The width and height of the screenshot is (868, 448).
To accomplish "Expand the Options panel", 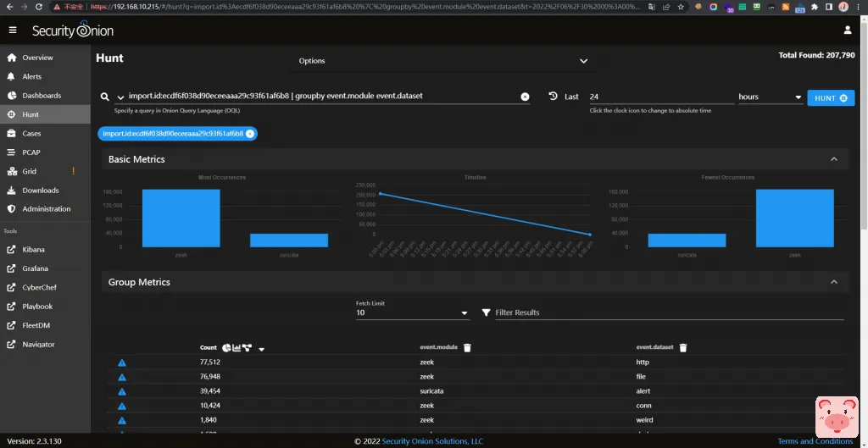I will (x=583, y=61).
